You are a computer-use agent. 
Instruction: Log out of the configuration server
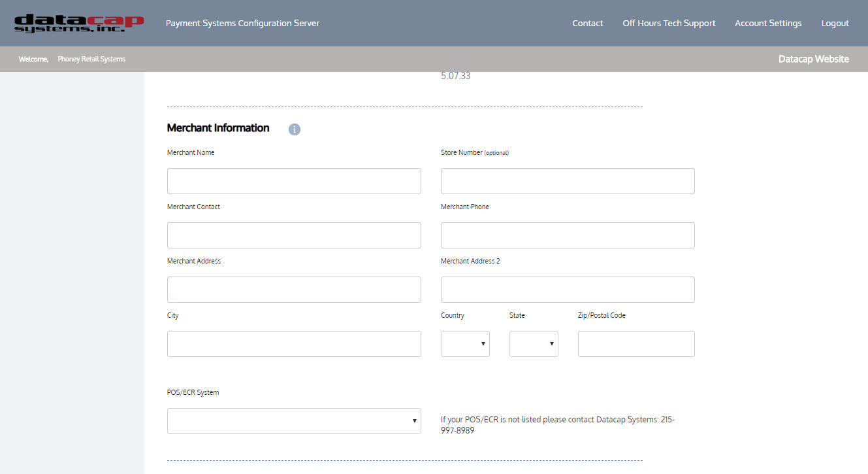click(x=835, y=23)
